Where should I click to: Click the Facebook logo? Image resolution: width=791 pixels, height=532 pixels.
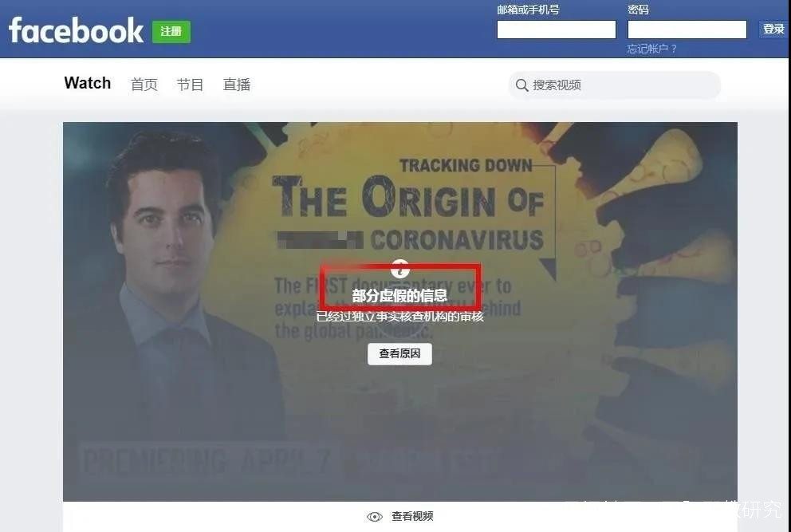point(77,31)
